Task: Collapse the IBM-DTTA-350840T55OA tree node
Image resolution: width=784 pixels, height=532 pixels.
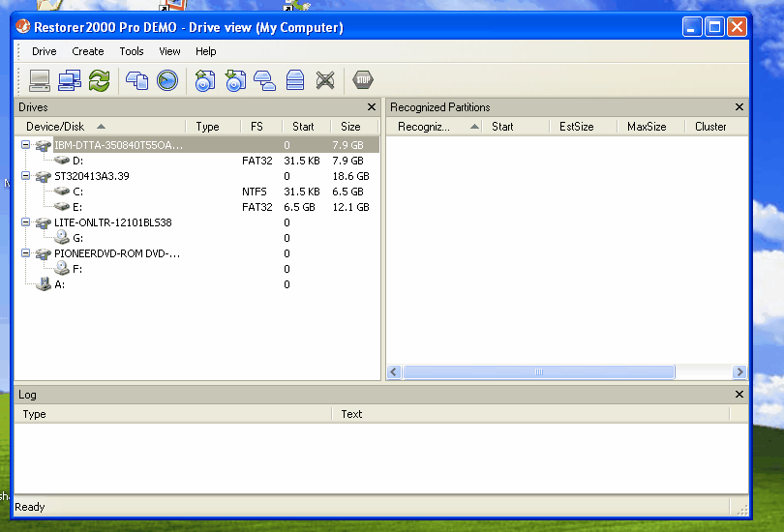Action: (x=25, y=145)
